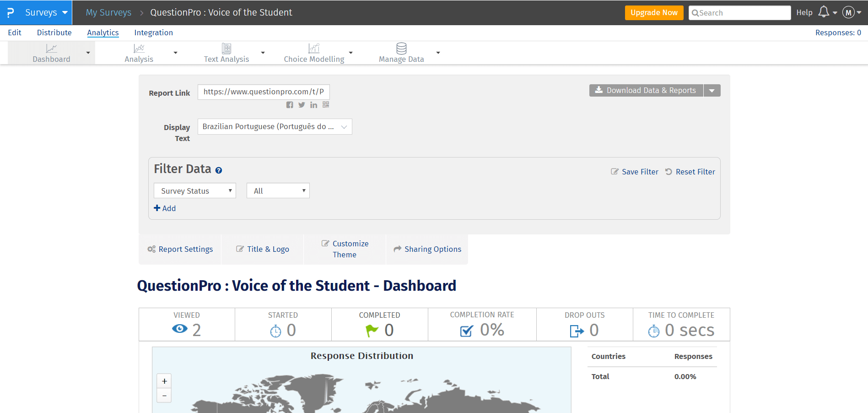Click the dashboard title heading
Screen dimensions: 868x413
pyautogui.click(x=297, y=286)
